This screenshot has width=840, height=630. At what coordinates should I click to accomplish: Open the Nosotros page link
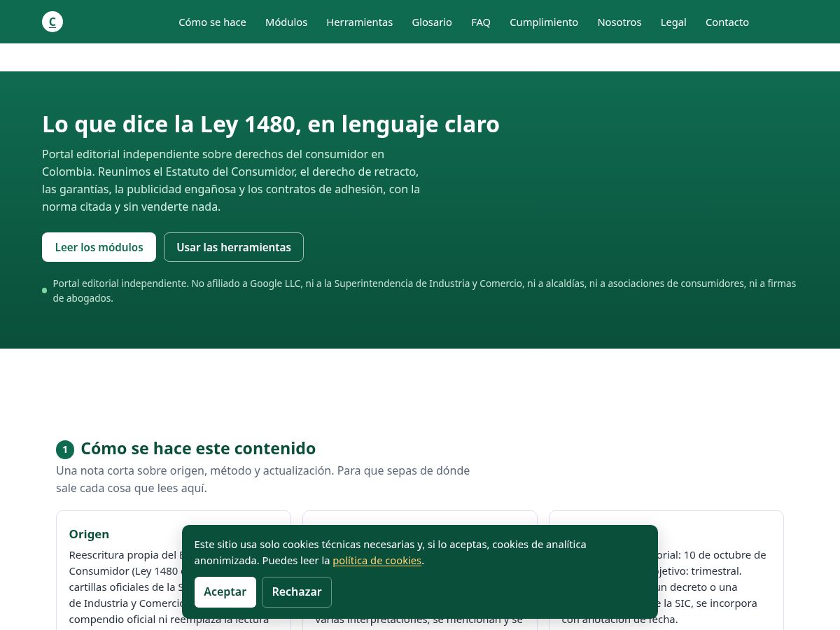619,22
